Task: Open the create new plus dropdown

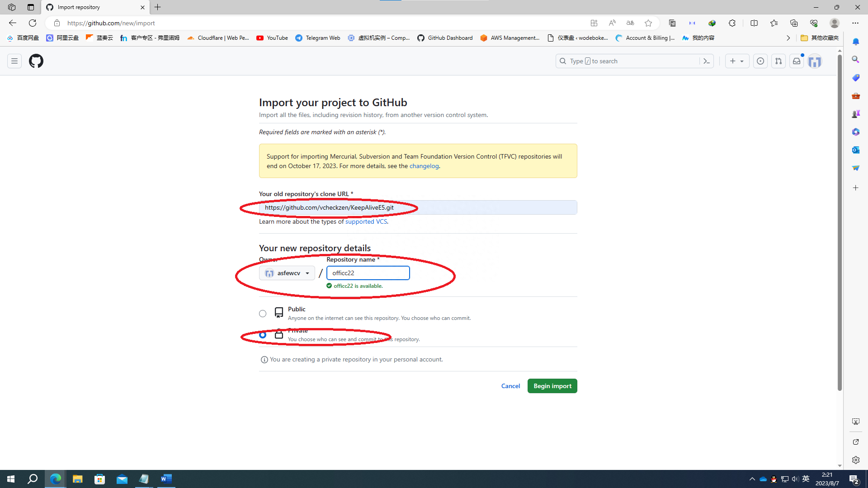Action: (x=737, y=61)
